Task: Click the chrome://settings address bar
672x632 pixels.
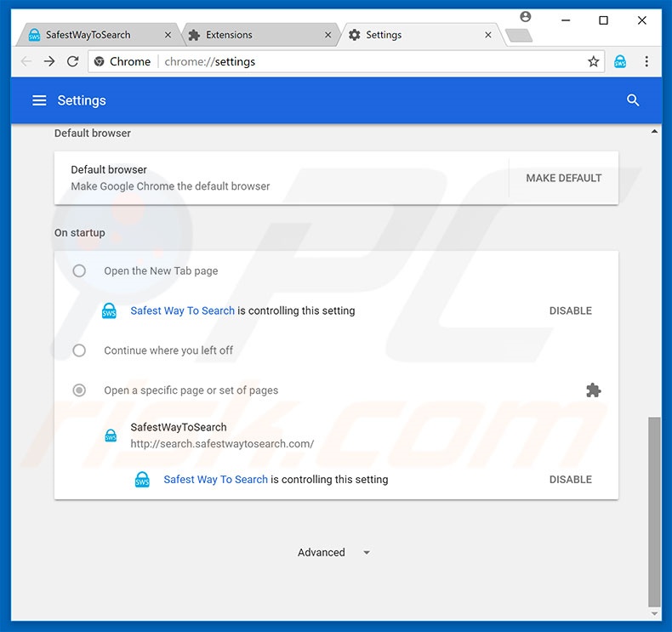Action: tap(346, 62)
